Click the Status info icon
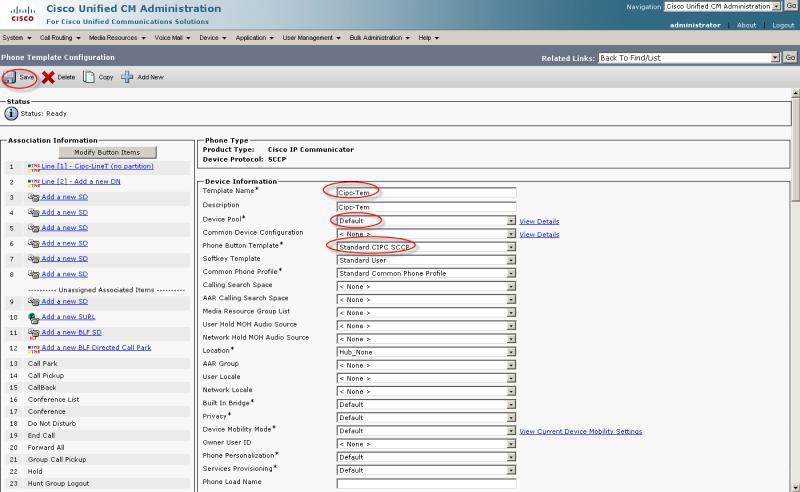800x492 pixels. point(11,113)
